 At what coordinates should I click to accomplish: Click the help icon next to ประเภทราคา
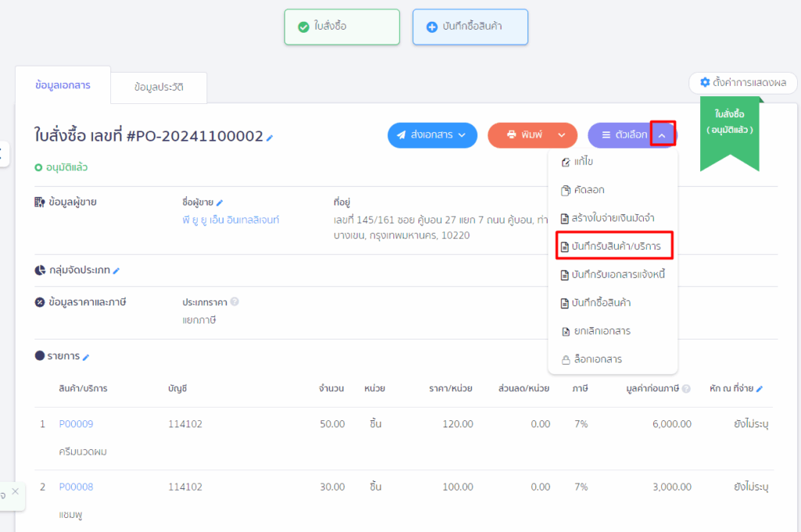pyautogui.click(x=235, y=302)
